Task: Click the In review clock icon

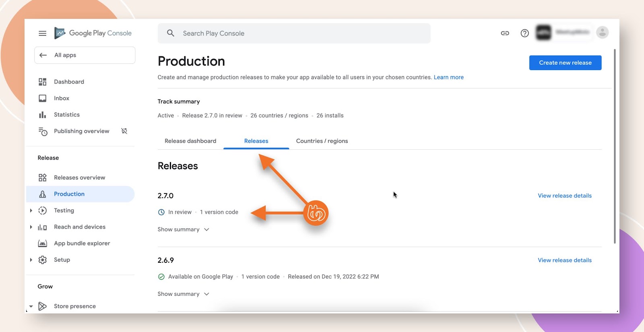Action: pyautogui.click(x=161, y=212)
